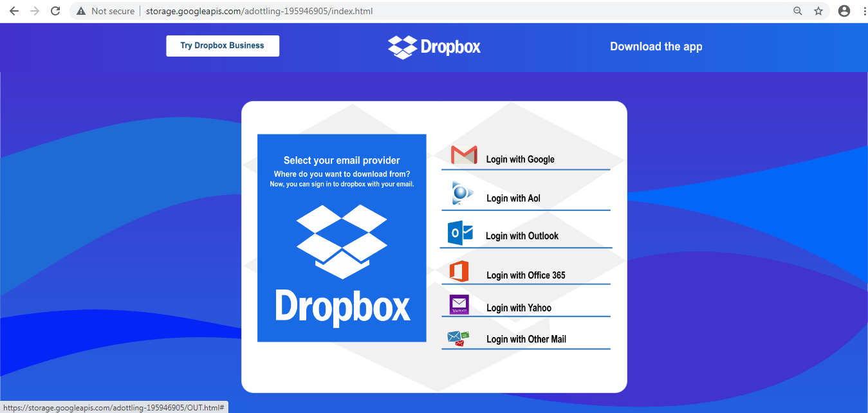The width and height of the screenshot is (868, 413).
Task: Click the Gmail envelope icon
Action: [x=464, y=155]
